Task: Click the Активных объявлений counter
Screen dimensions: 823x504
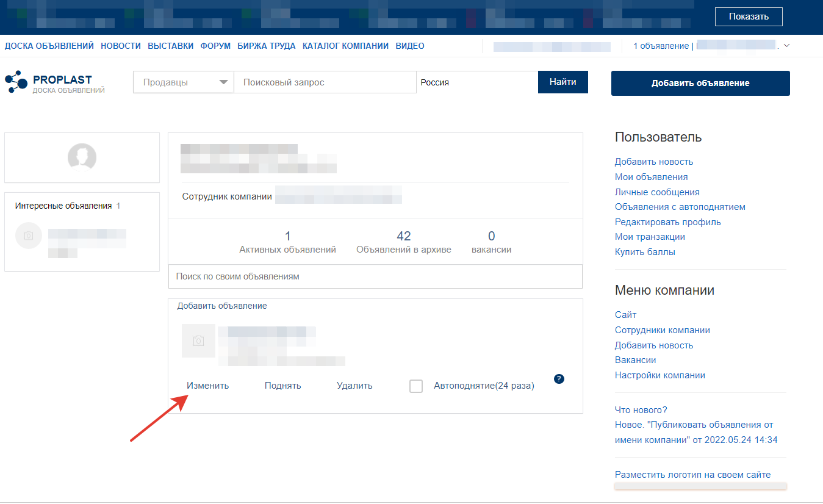Action: [287, 242]
